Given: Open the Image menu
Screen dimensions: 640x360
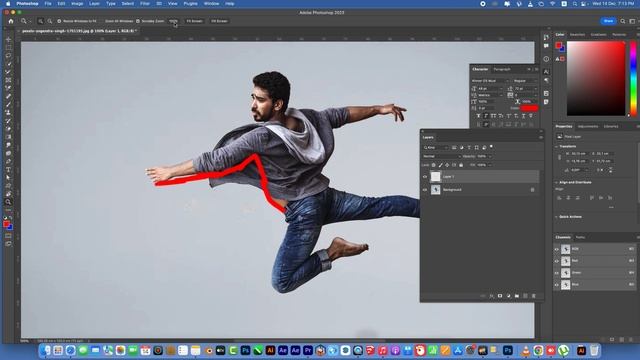Looking at the screenshot, I should point(77,4).
